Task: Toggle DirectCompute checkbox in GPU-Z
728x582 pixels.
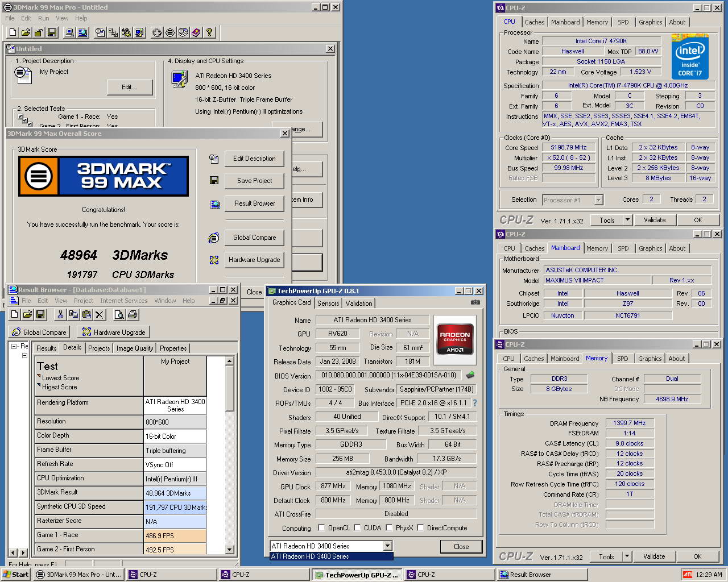Action: [x=420, y=527]
